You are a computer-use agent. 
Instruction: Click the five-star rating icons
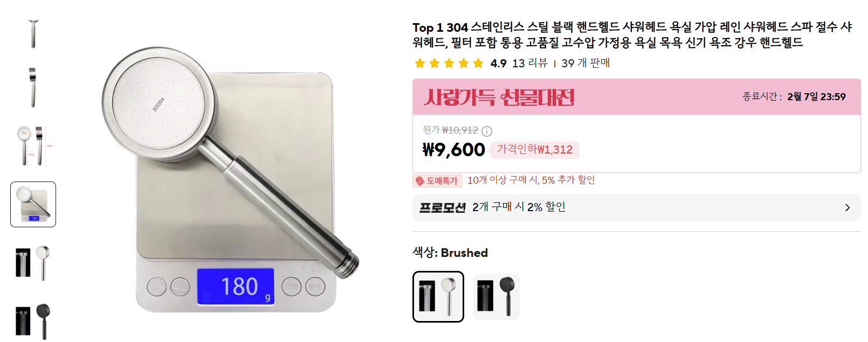[x=449, y=64]
